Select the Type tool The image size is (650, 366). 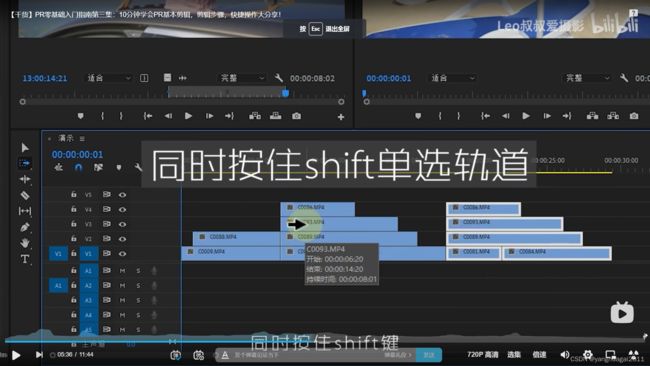point(25,259)
